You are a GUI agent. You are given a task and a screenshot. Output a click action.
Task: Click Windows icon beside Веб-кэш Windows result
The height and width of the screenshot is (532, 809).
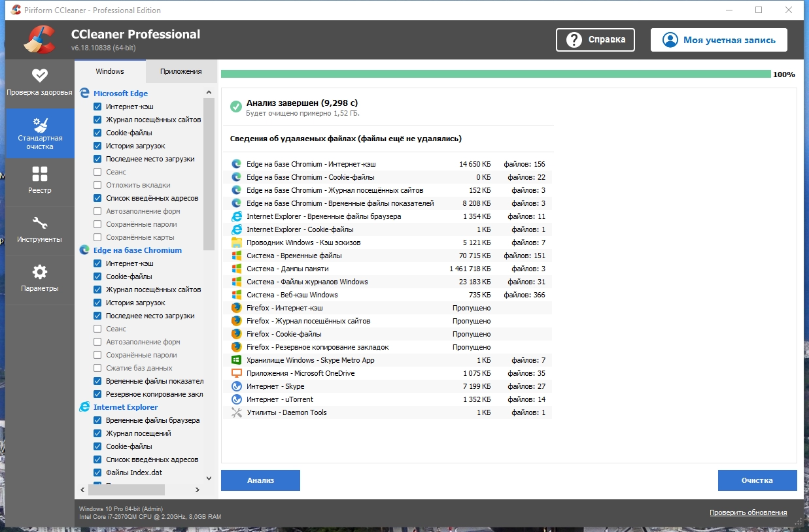236,295
